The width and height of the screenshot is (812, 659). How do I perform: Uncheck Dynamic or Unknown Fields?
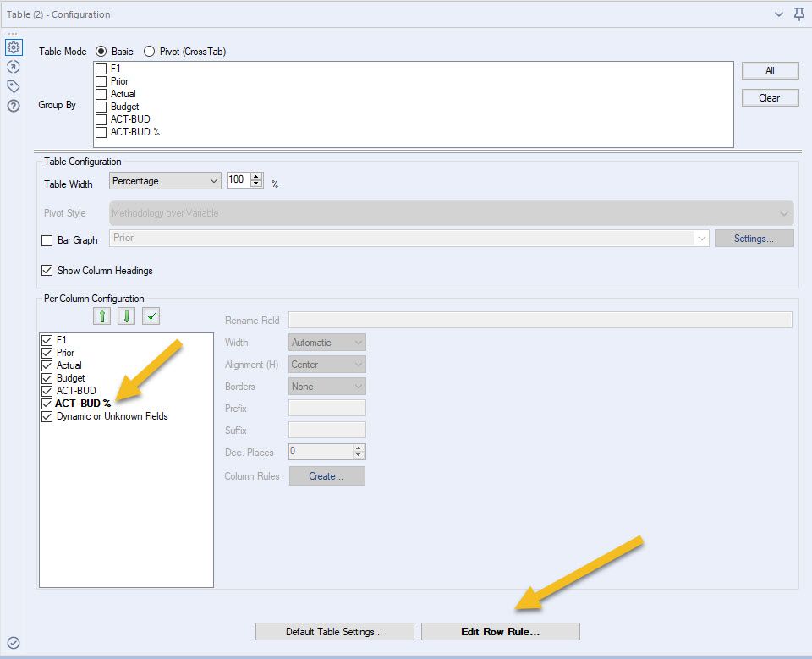click(x=47, y=416)
